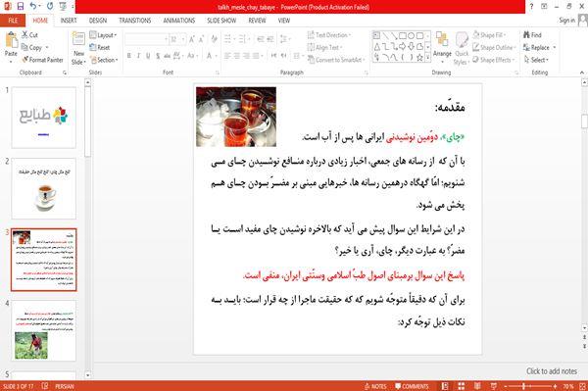Open the Shape Outline dropdown
Viewport: 588px width, 391px height.
[x=494, y=47]
